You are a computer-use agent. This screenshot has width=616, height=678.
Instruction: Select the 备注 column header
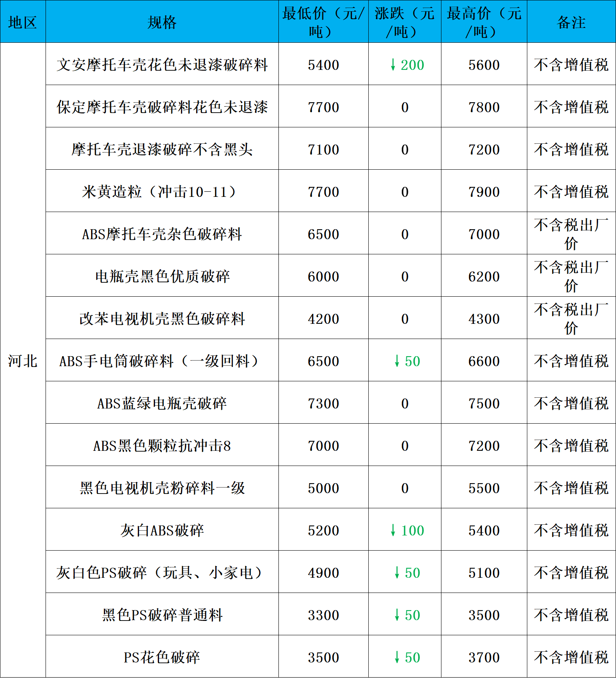[571, 22]
